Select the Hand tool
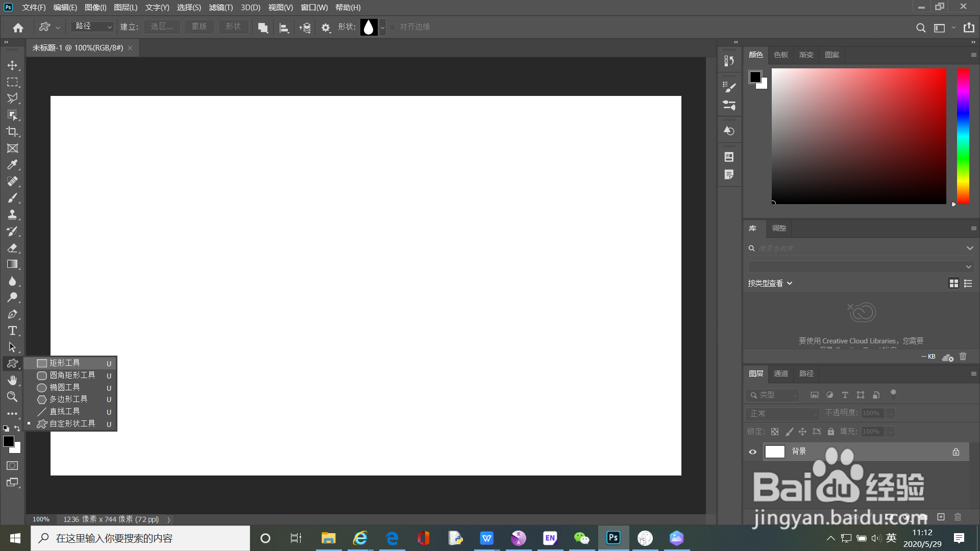Image resolution: width=980 pixels, height=551 pixels. pyautogui.click(x=12, y=380)
